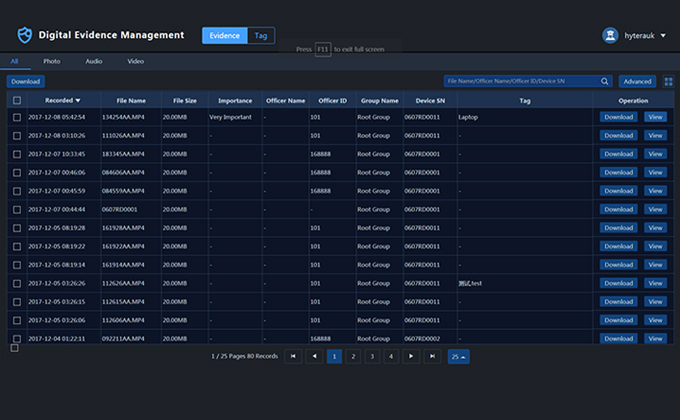Jump to last page arrow
This screenshot has height=420, width=680.
[432, 357]
